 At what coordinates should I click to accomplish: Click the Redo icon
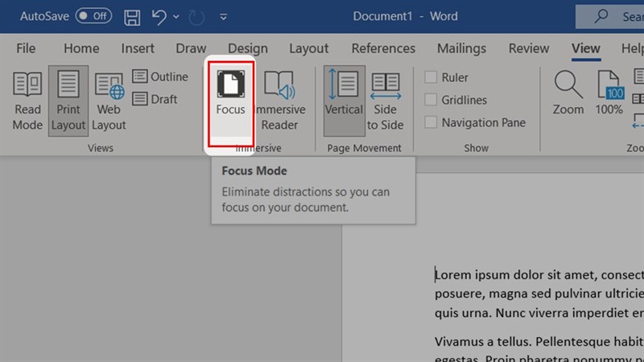(x=196, y=17)
